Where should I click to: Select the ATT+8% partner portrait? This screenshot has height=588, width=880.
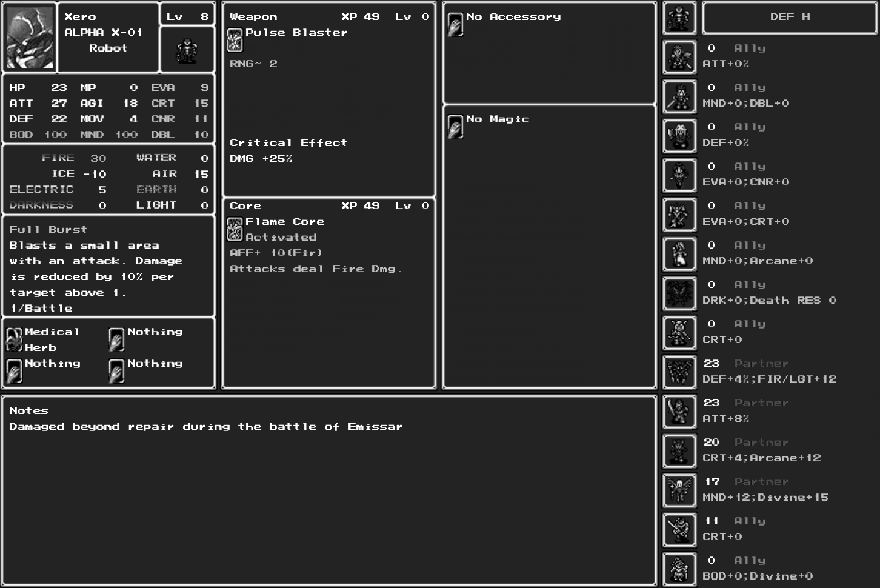point(679,412)
